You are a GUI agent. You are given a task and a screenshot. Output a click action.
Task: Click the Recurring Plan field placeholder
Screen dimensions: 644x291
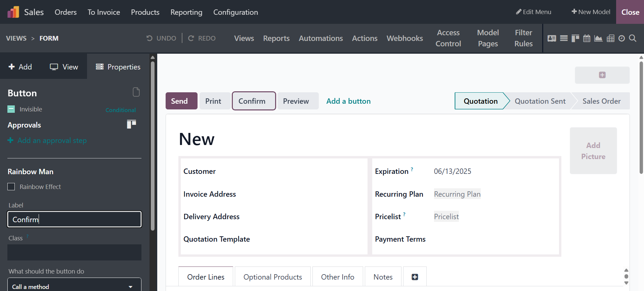457,194
